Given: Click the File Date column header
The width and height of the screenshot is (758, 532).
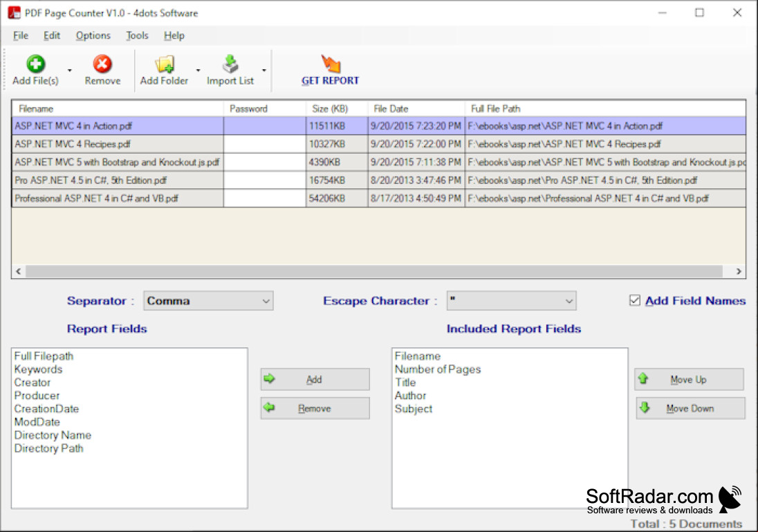Looking at the screenshot, I should (416, 109).
